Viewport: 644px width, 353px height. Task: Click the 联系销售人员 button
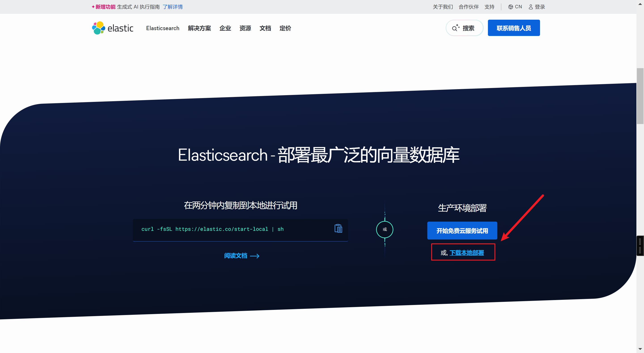coord(514,28)
